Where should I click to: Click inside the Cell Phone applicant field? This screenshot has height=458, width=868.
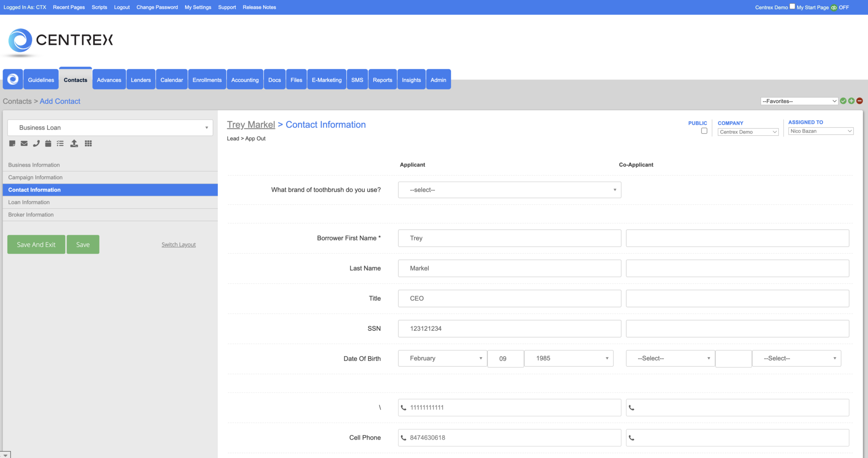(509, 437)
